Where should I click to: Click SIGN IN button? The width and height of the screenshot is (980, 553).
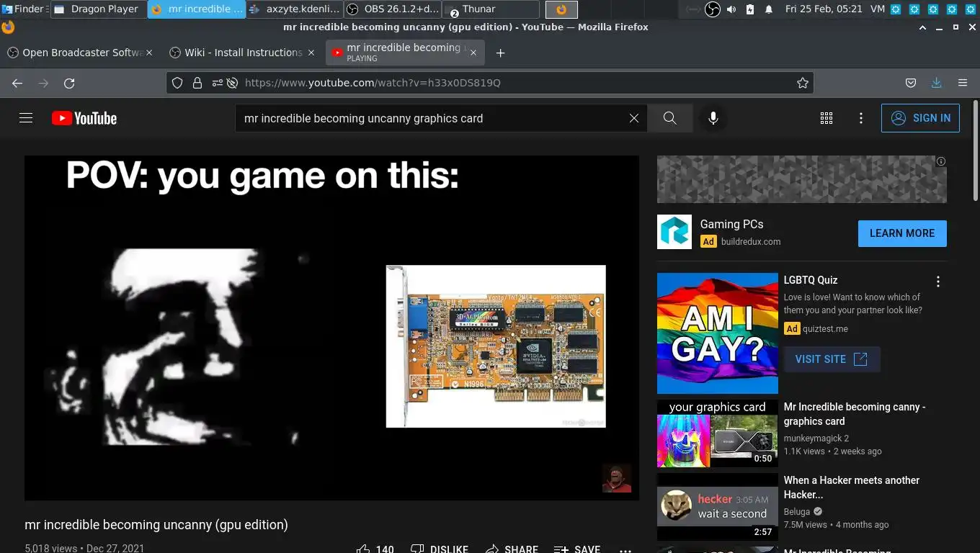(920, 118)
